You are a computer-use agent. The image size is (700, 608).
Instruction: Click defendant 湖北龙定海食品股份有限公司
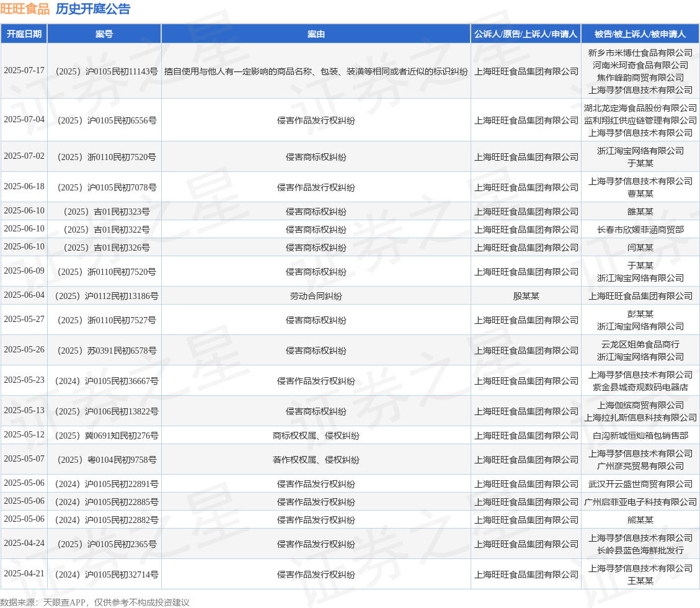coord(640,108)
